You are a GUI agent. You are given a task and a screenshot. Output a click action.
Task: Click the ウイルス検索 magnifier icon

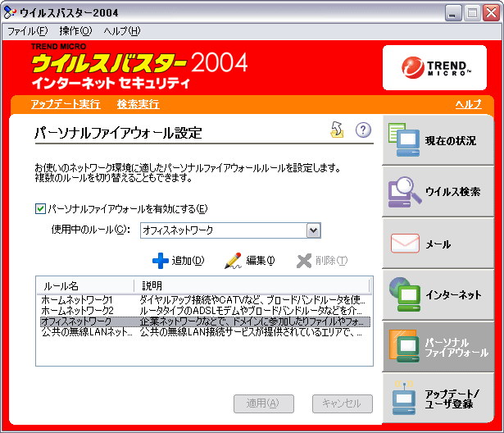[404, 192]
